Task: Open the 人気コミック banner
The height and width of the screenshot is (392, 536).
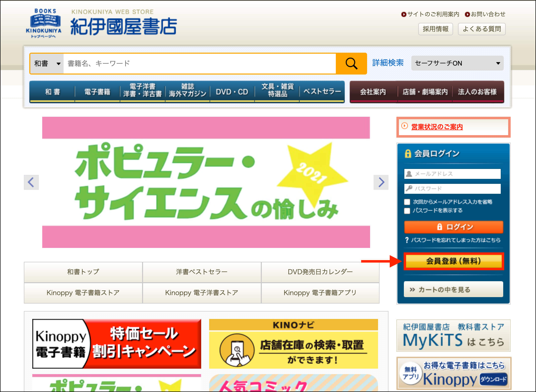Action: click(293, 383)
